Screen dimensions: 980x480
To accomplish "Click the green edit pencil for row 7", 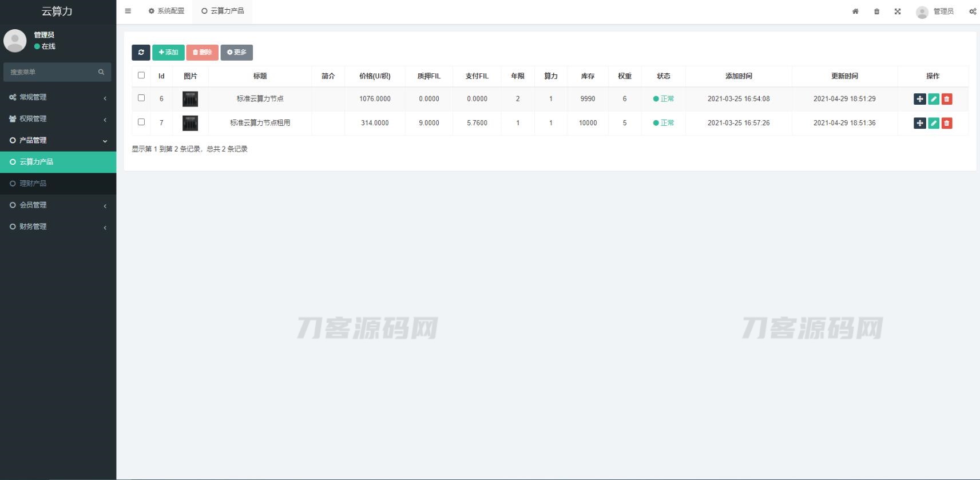I will click(933, 123).
